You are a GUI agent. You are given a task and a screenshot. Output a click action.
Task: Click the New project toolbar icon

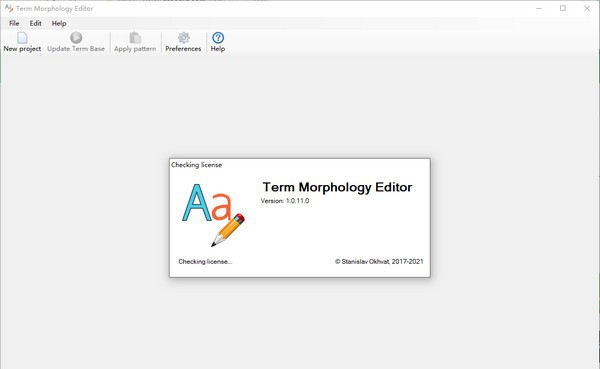click(22, 38)
